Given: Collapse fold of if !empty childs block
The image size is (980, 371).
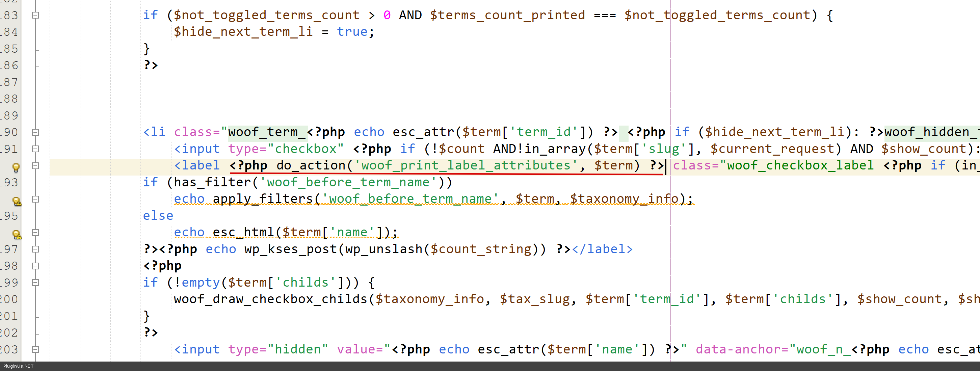Looking at the screenshot, I should pyautogui.click(x=35, y=283).
